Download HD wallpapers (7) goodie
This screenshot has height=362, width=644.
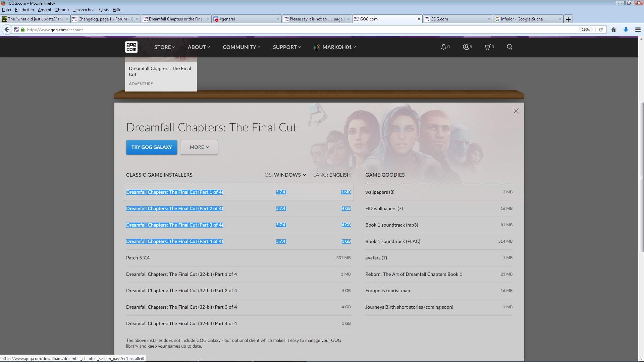(x=439, y=208)
